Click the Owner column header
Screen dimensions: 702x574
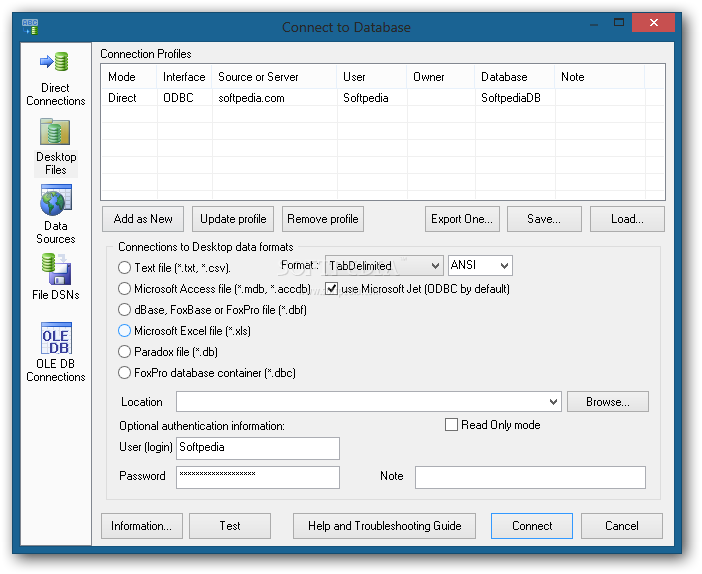[441, 77]
